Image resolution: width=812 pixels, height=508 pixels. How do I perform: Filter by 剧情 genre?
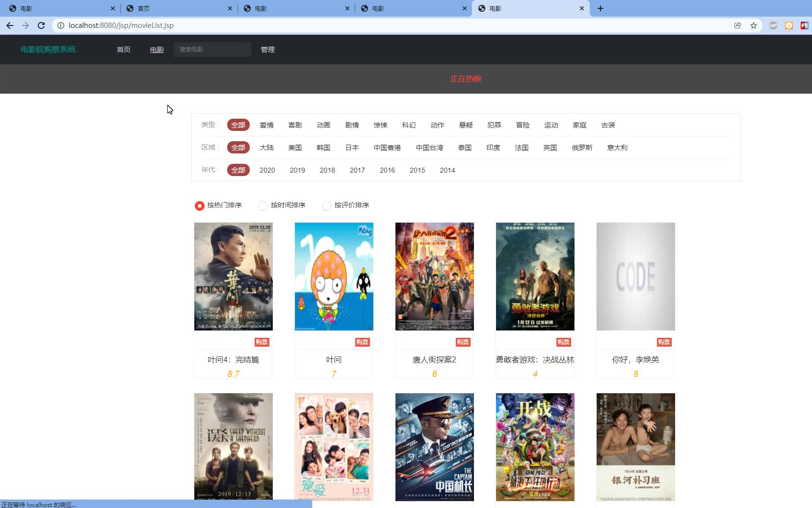[x=352, y=125]
